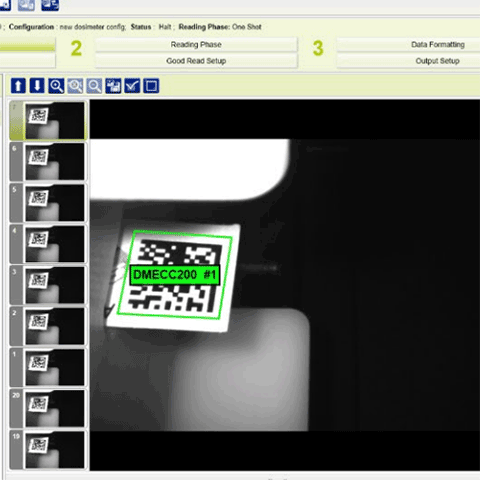Select image thumbnail number 5
Viewport: 480px width, 480px height.
coord(48,203)
